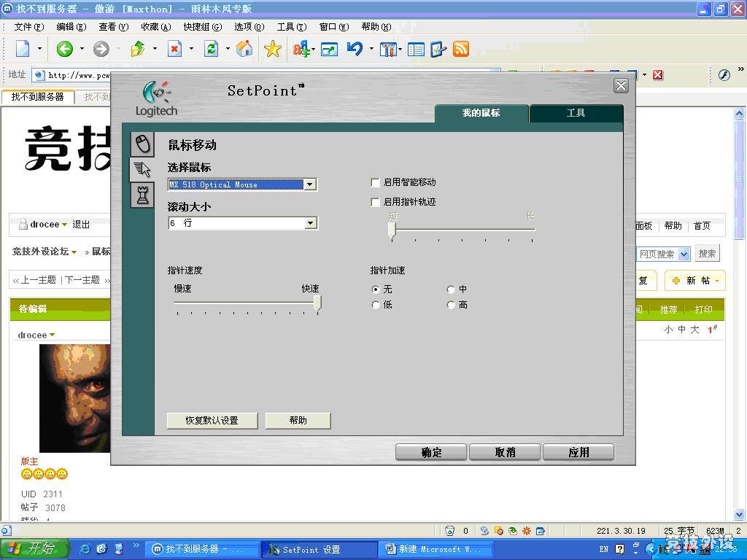
Task: Open the 收藏(A) menu
Action: coord(156,27)
